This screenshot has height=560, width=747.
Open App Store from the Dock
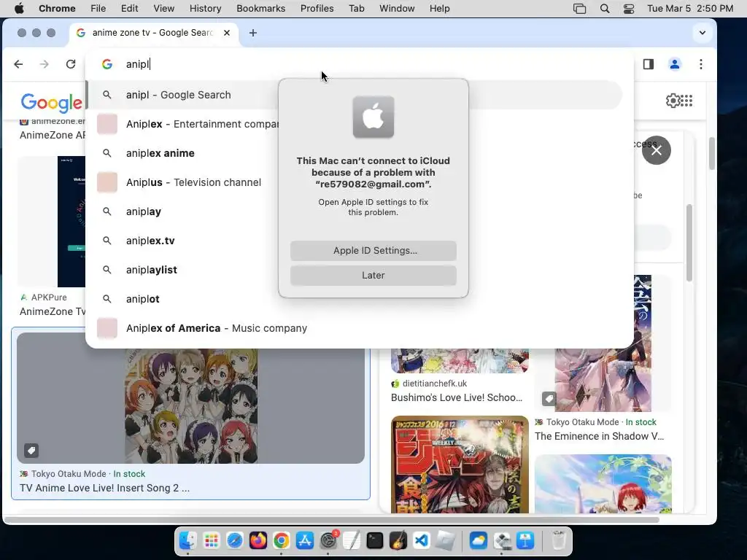pyautogui.click(x=304, y=541)
